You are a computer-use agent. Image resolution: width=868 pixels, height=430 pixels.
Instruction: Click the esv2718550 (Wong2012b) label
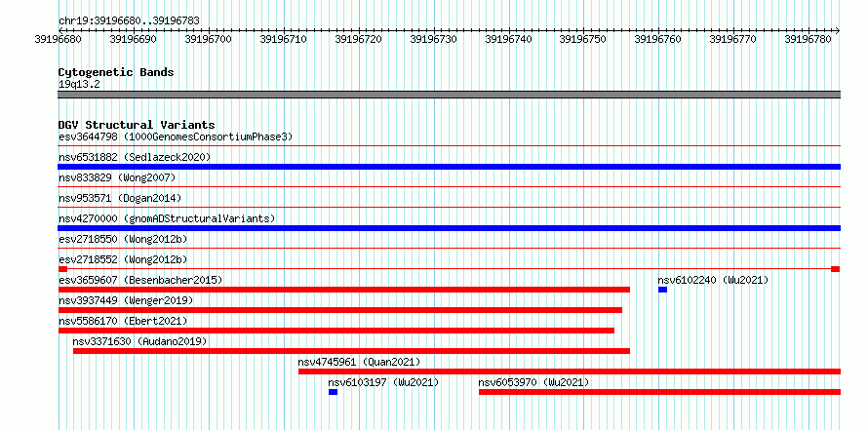[x=123, y=239]
